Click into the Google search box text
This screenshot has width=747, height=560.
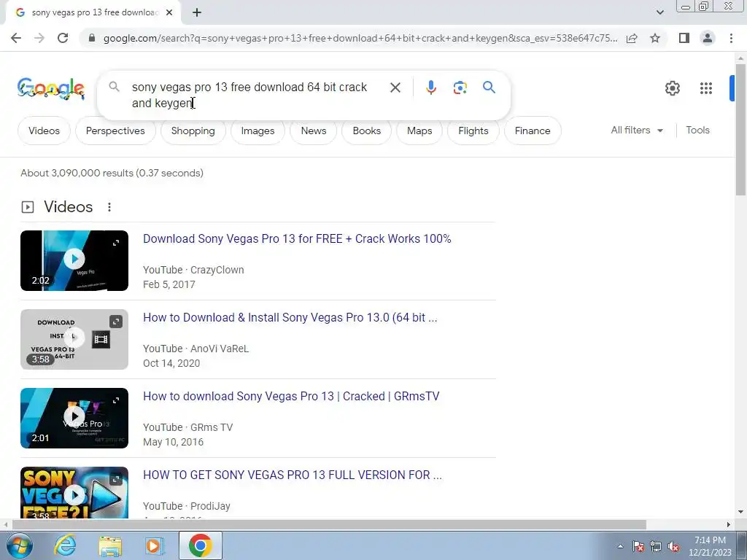251,95
